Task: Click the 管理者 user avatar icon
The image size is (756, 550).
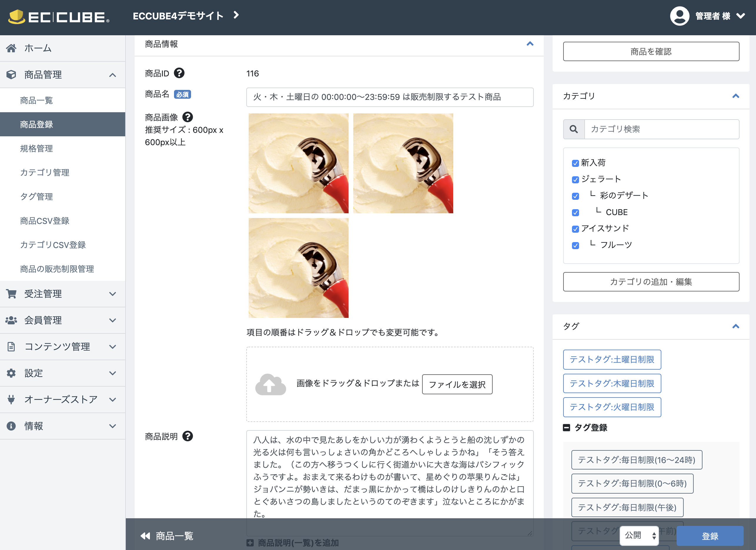Action: [679, 16]
